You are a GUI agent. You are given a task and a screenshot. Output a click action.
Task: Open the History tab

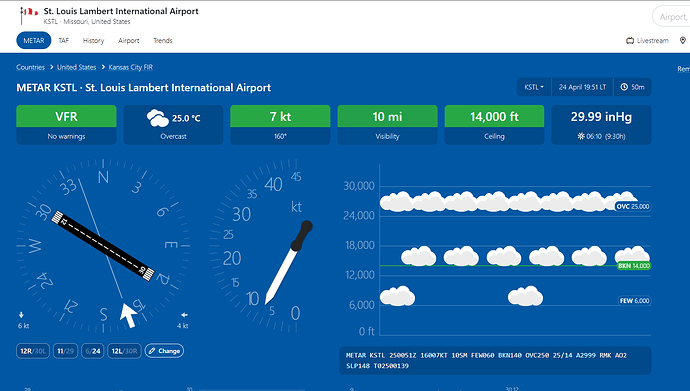[93, 40]
